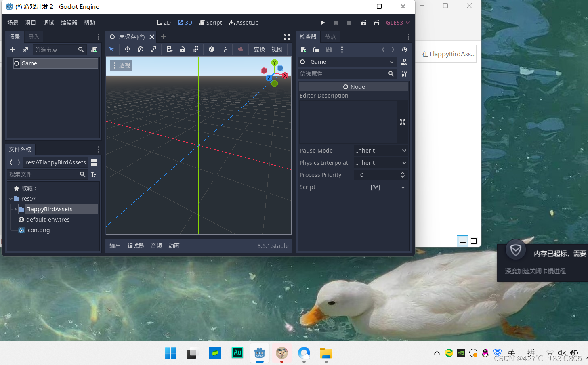Open the 项目 Project menu
Viewport: 588px width, 365px height.
point(31,23)
